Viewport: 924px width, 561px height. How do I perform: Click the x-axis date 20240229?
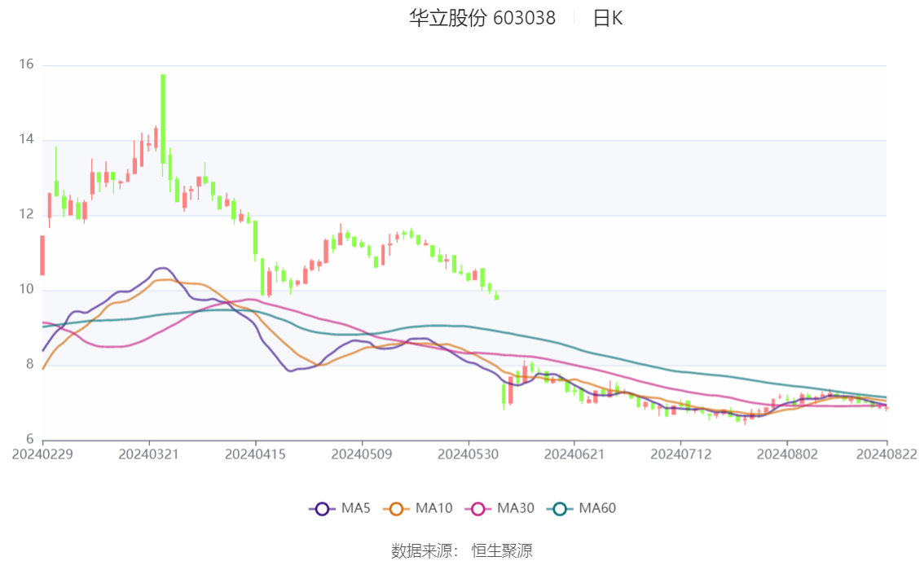pos(42,454)
